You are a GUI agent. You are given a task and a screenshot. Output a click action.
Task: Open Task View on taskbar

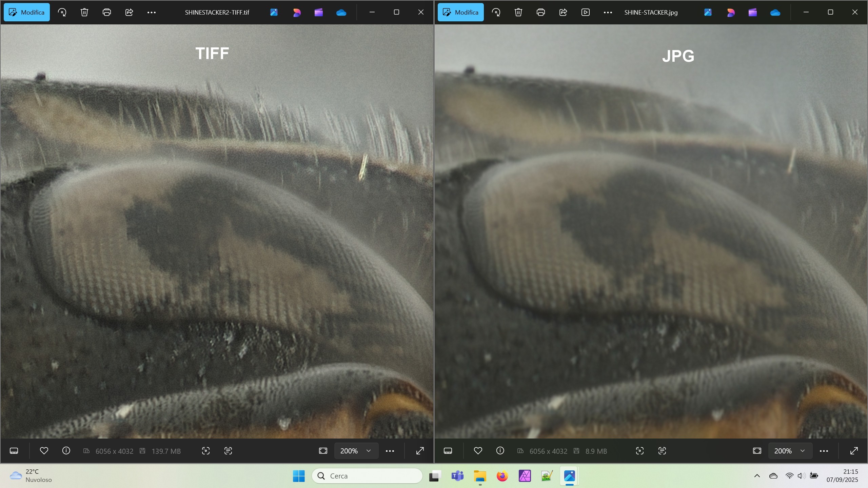tap(435, 476)
